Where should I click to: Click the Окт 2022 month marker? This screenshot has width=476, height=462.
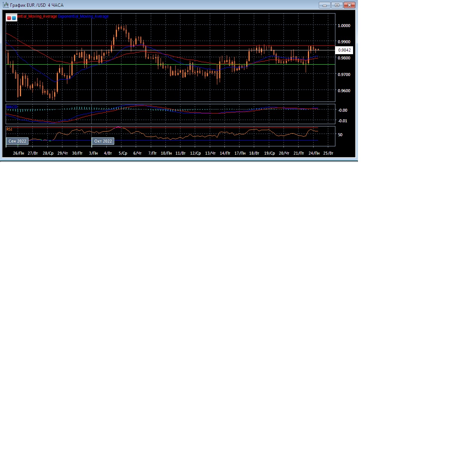pyautogui.click(x=103, y=141)
